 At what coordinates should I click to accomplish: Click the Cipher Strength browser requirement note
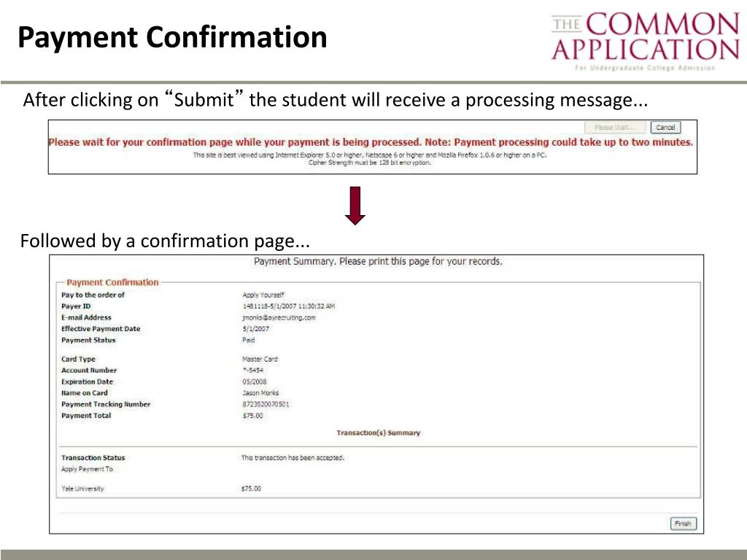[x=370, y=163]
